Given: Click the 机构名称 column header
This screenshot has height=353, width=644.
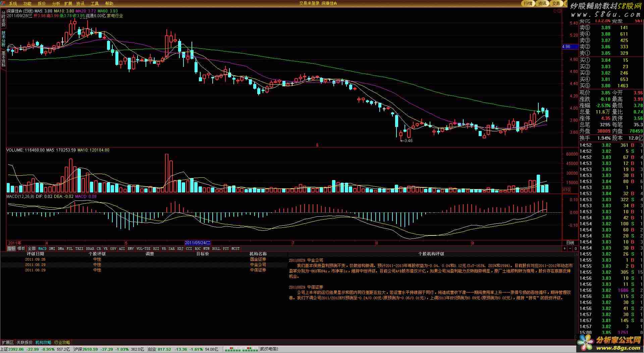Looking at the screenshot, I should coord(258,254).
